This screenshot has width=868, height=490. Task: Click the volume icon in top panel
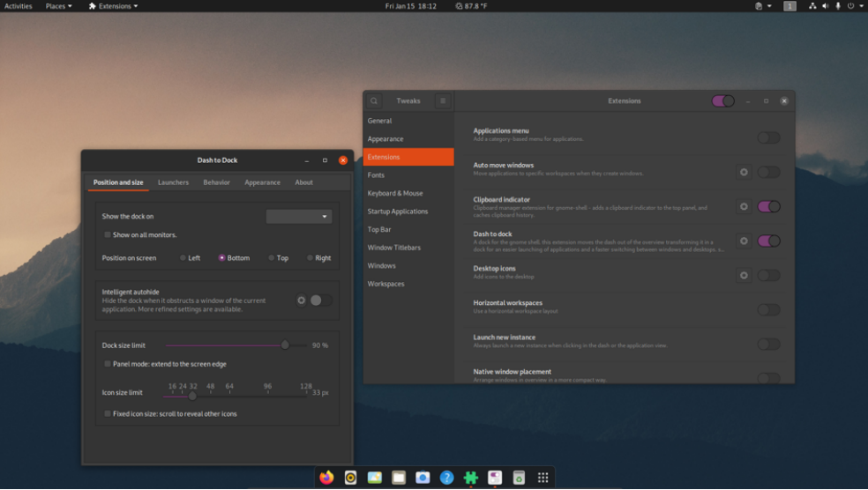[826, 6]
